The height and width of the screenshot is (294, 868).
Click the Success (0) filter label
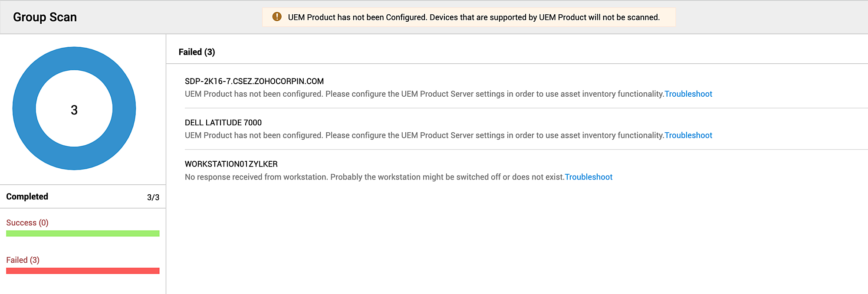tap(27, 222)
